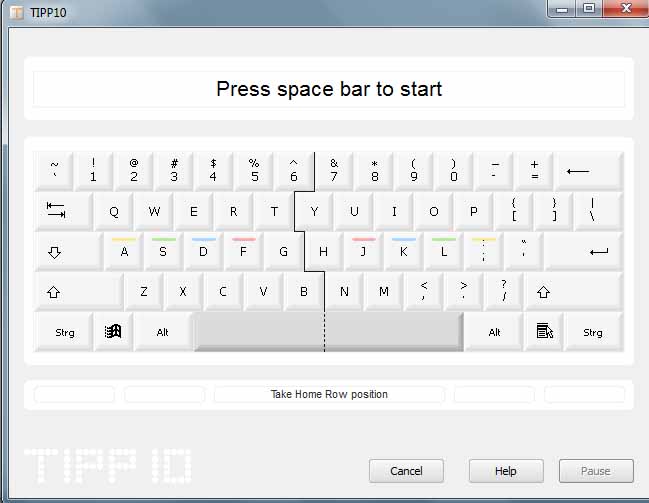Image resolution: width=649 pixels, height=503 pixels.
Task: Click the G key
Action: (284, 251)
